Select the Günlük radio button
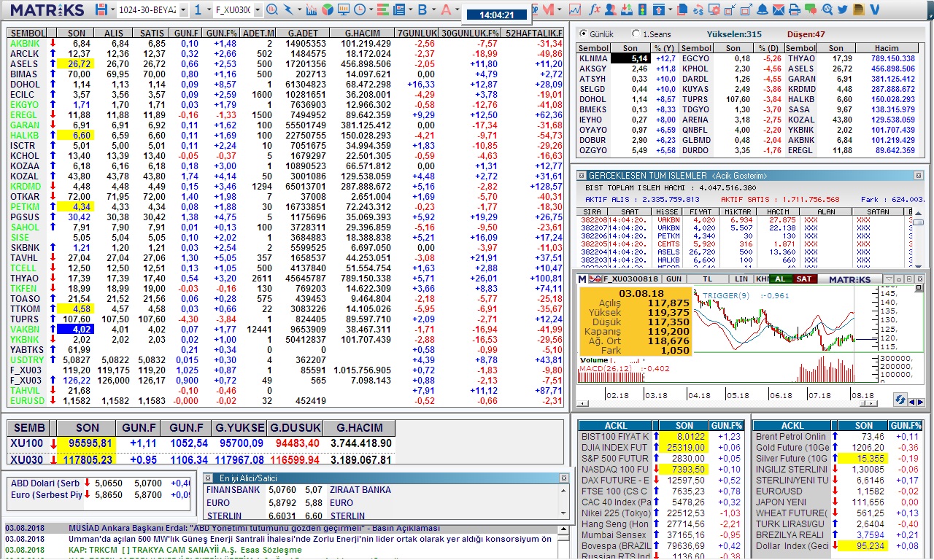The image size is (934, 560). [583, 34]
